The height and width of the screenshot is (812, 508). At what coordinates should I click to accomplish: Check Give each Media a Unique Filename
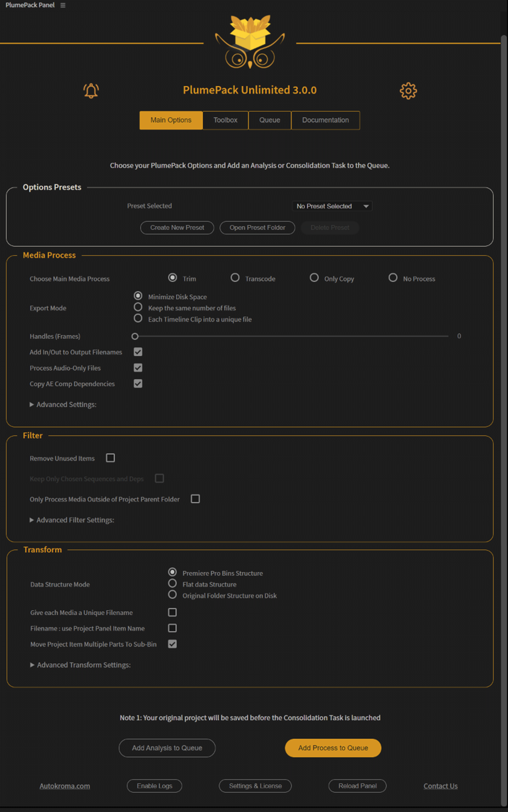(172, 612)
